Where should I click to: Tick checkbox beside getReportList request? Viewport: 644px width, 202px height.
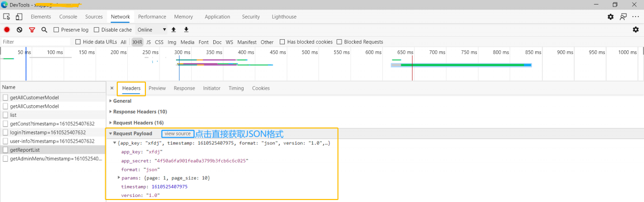[x=6, y=150]
